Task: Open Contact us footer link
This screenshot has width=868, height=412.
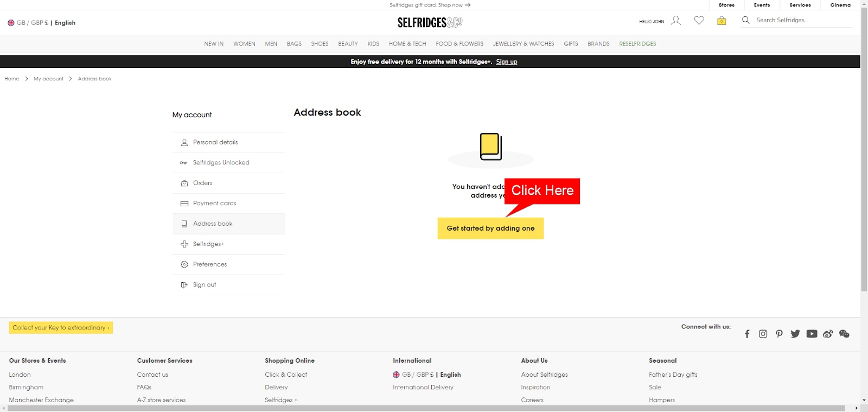Action: coord(152,375)
